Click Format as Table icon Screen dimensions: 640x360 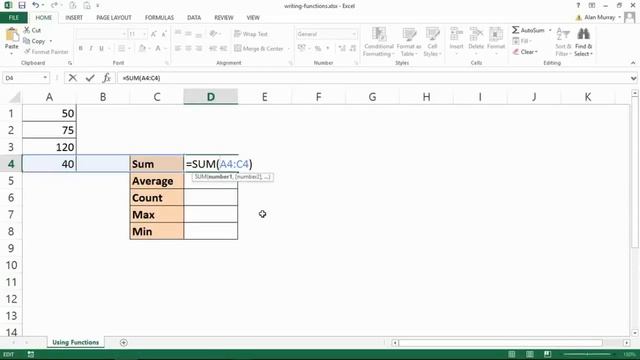tap(409, 34)
